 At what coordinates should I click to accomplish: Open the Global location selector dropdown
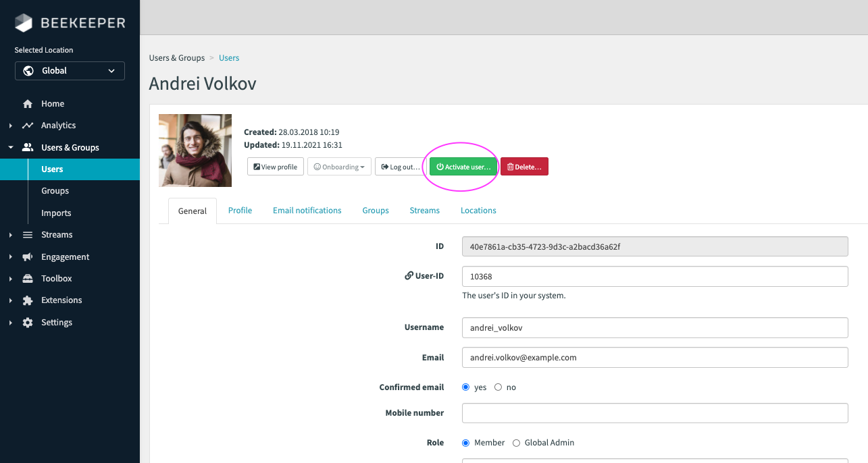click(70, 70)
